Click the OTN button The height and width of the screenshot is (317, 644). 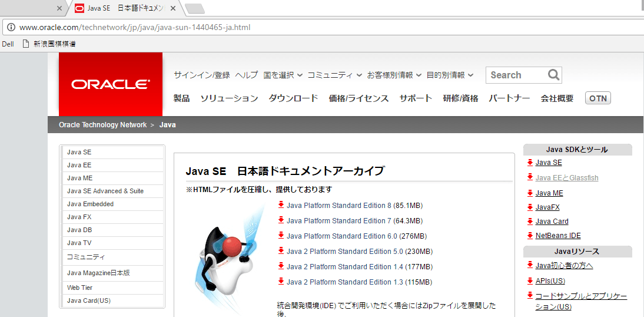(x=598, y=98)
